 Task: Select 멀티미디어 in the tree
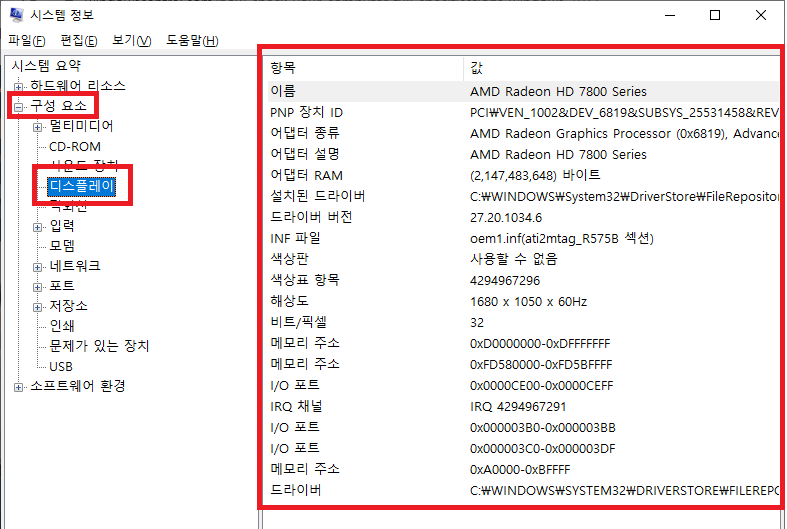pyautogui.click(x=81, y=126)
